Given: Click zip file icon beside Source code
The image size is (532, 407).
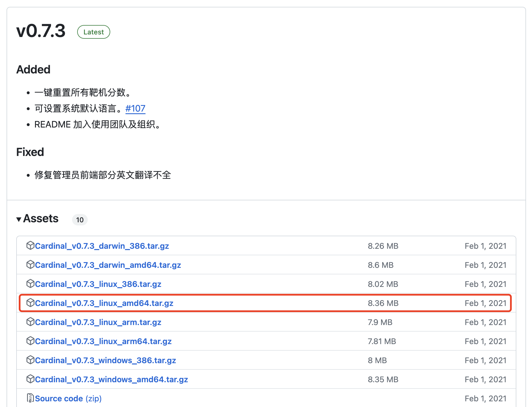Looking at the screenshot, I should pos(30,398).
